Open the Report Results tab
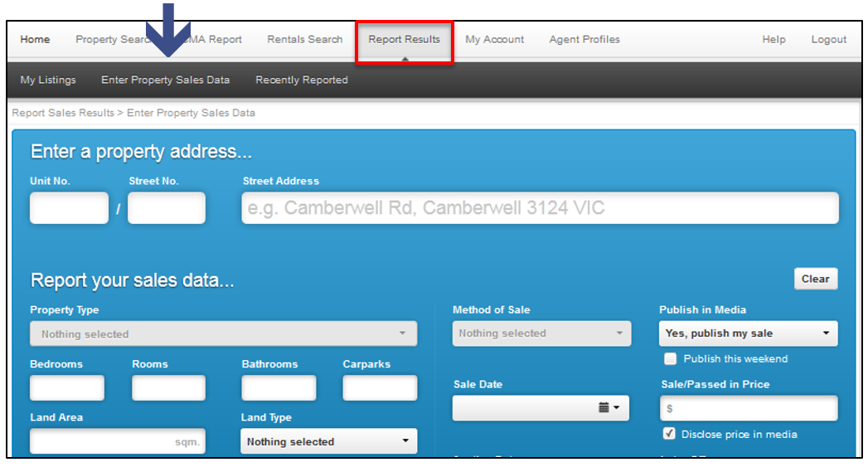This screenshot has width=868, height=467. pos(405,40)
